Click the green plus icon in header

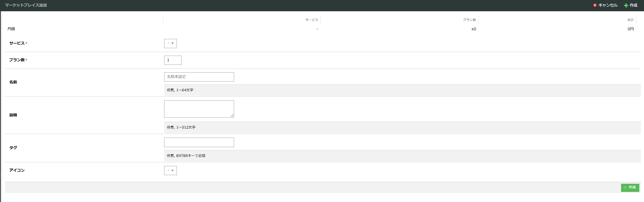click(626, 5)
